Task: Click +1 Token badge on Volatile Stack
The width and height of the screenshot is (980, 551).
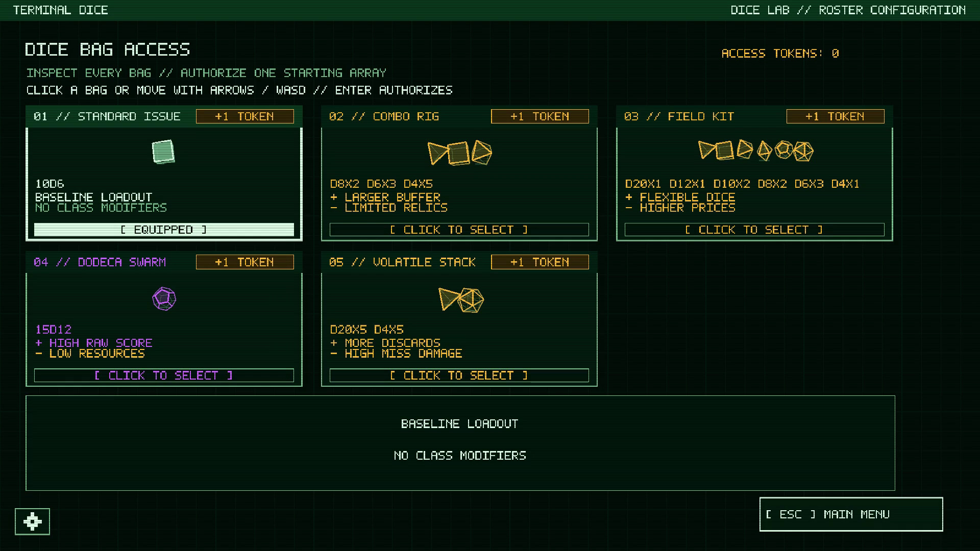Action: tap(540, 262)
